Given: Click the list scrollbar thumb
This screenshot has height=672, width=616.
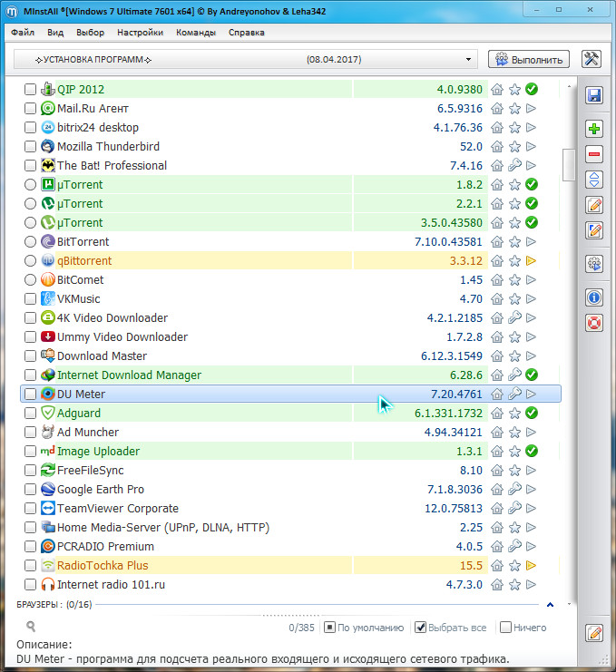Looking at the screenshot, I should [x=569, y=164].
